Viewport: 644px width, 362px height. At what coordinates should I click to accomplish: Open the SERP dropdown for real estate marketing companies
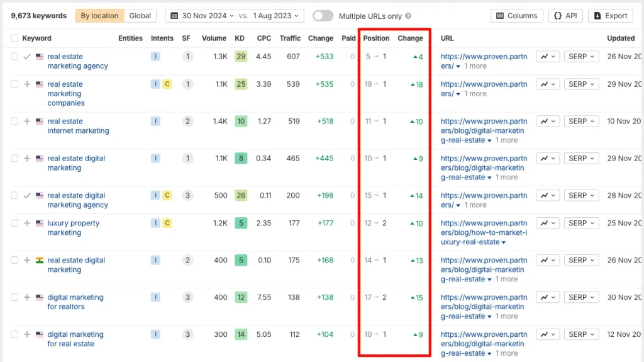[x=581, y=84]
